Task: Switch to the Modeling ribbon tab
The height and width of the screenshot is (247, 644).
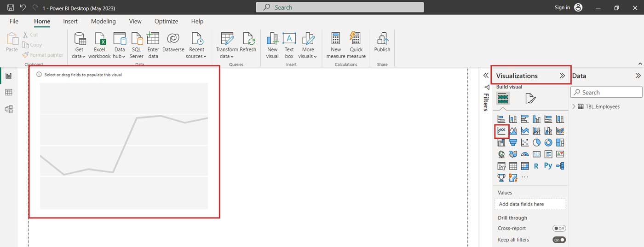Action: coord(103,21)
